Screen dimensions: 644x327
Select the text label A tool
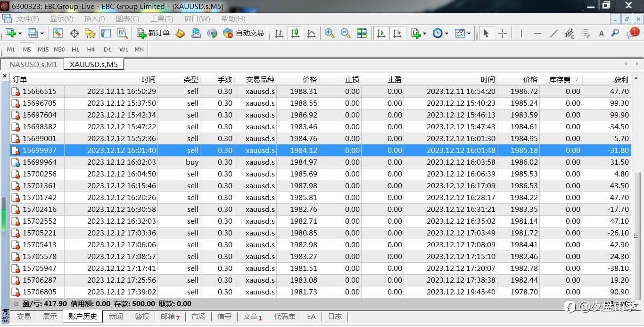tap(602, 34)
